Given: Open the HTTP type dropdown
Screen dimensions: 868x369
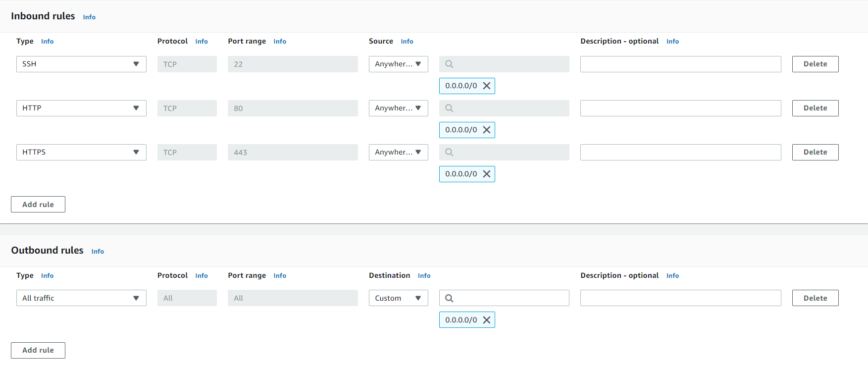Looking at the screenshot, I should [x=81, y=108].
